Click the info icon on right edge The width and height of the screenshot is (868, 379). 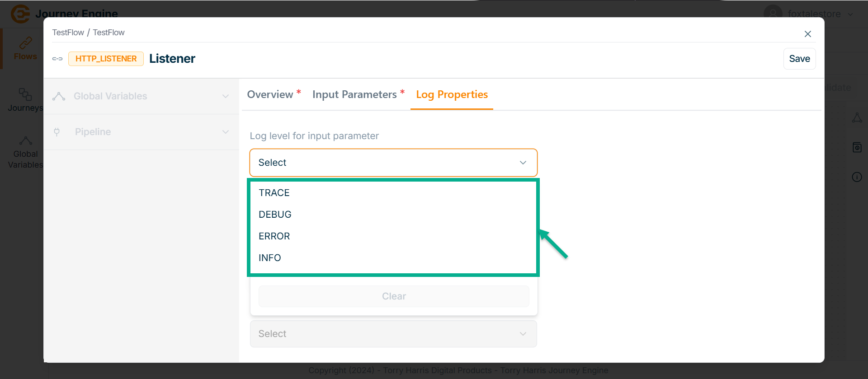point(857,177)
